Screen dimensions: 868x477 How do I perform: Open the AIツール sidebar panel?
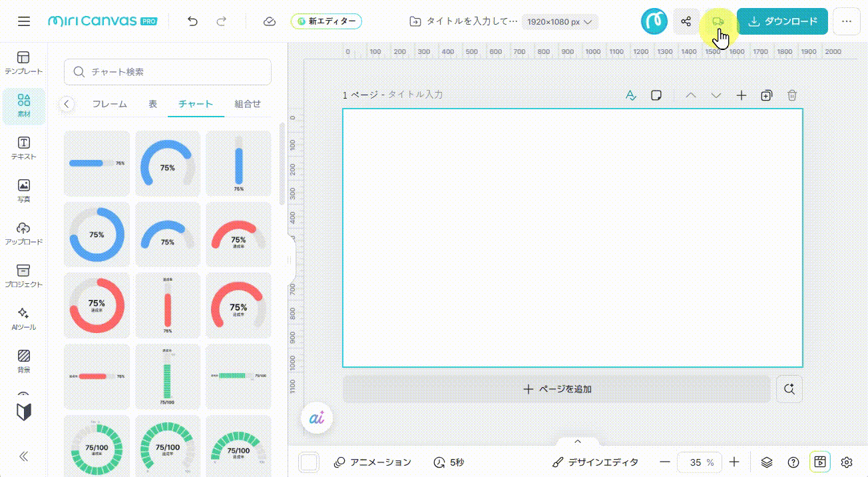[24, 318]
